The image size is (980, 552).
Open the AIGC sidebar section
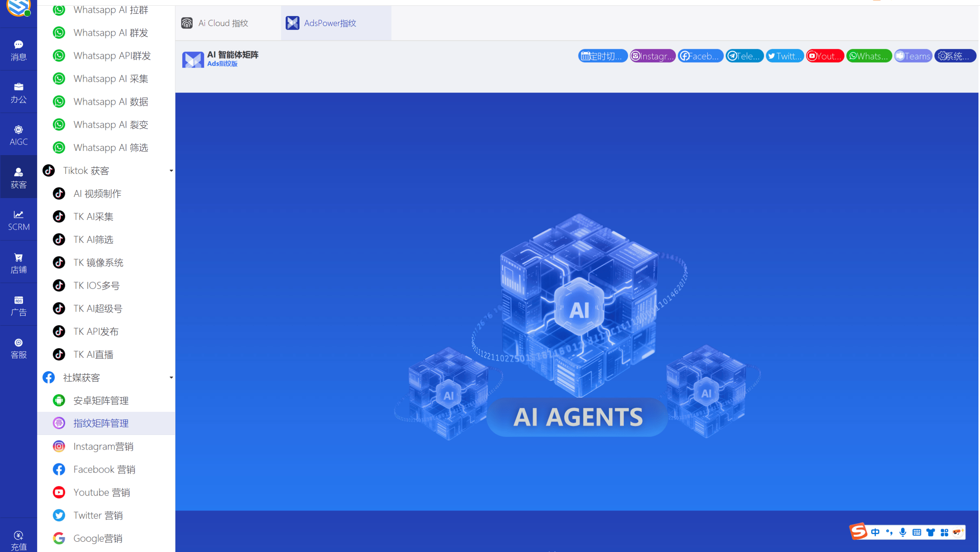pos(18,135)
